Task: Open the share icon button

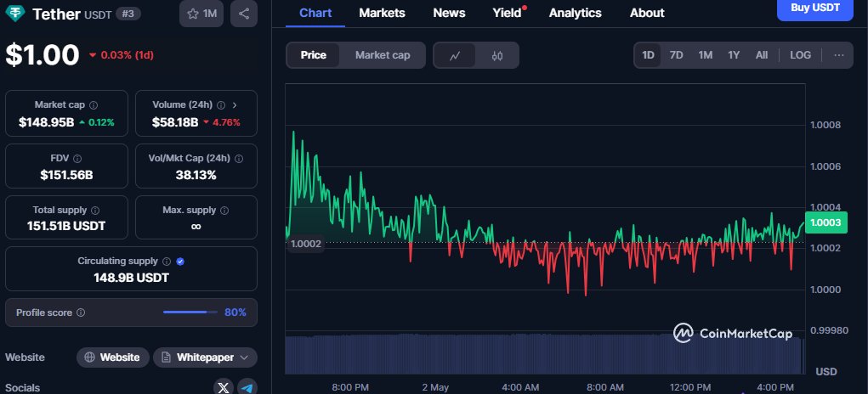Action: (244, 14)
